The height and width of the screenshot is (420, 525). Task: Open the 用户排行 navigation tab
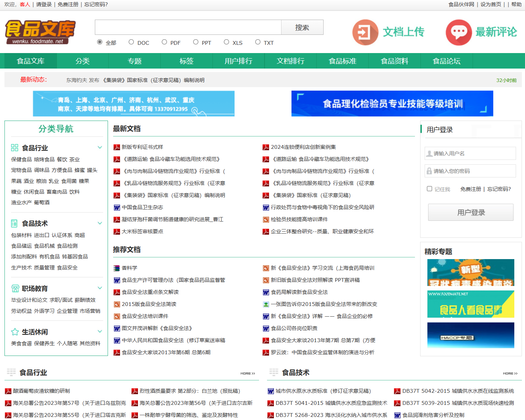click(239, 61)
